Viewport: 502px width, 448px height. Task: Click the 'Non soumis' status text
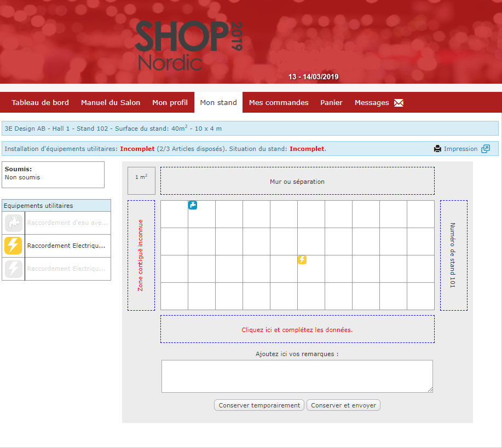pos(22,177)
